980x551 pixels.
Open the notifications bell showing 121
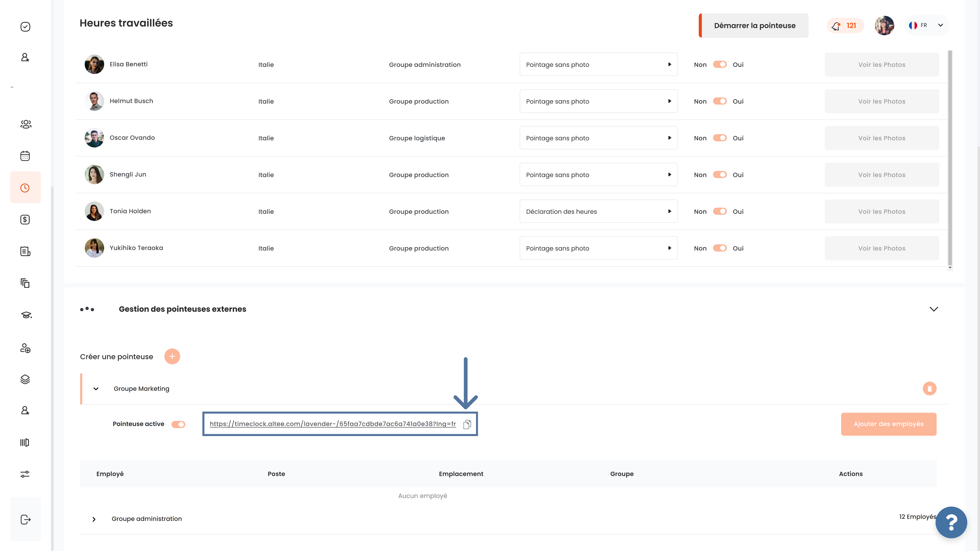tap(845, 25)
